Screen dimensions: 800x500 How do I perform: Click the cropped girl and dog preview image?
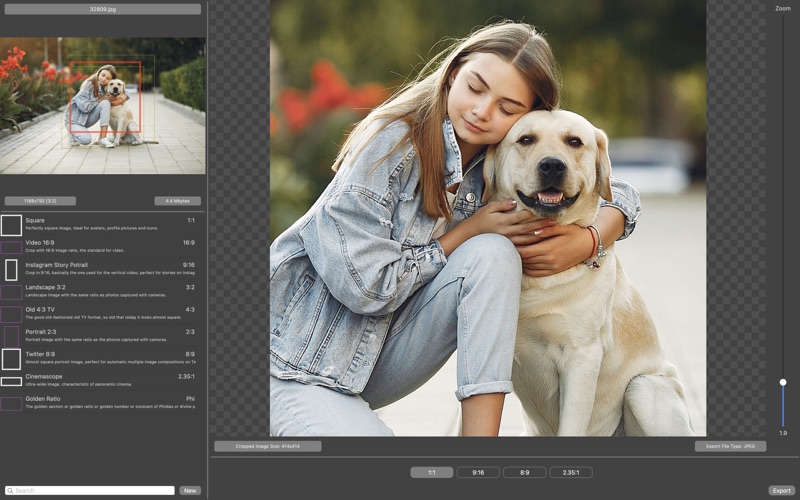(x=488, y=218)
